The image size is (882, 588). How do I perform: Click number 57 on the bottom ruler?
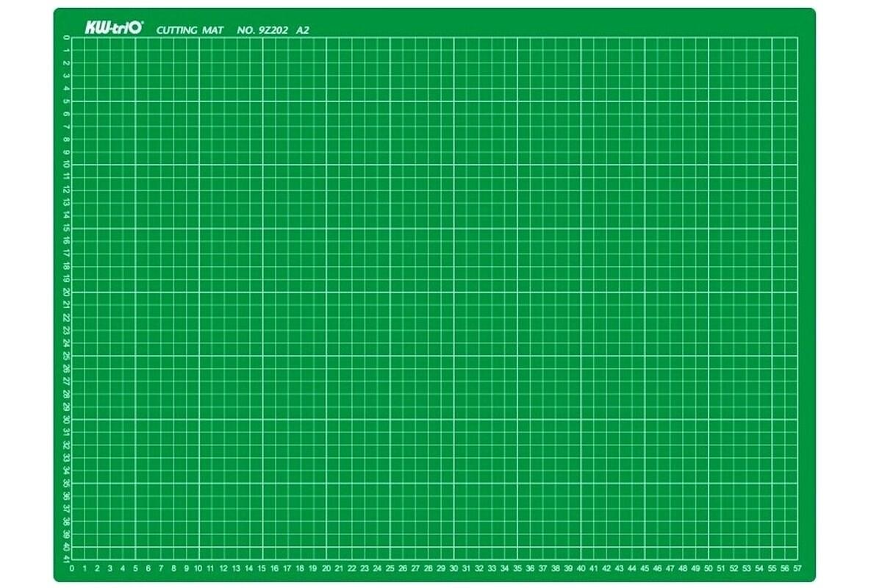[x=797, y=568]
